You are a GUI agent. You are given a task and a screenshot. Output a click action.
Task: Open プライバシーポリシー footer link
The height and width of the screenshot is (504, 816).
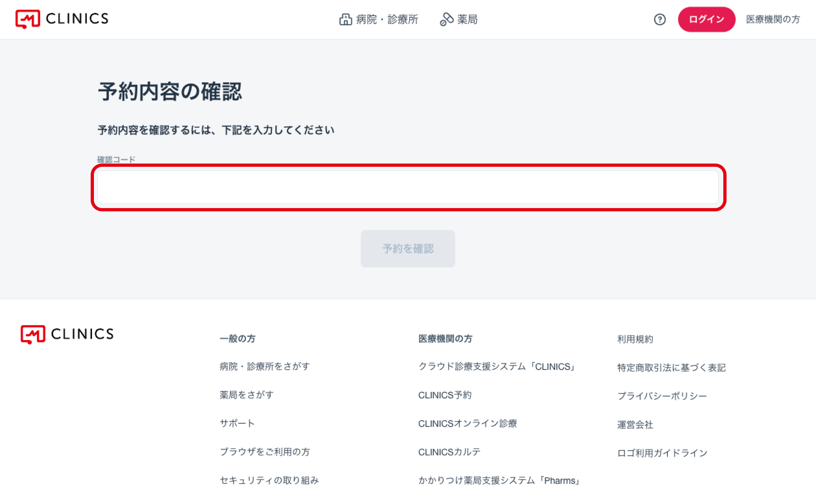(662, 396)
